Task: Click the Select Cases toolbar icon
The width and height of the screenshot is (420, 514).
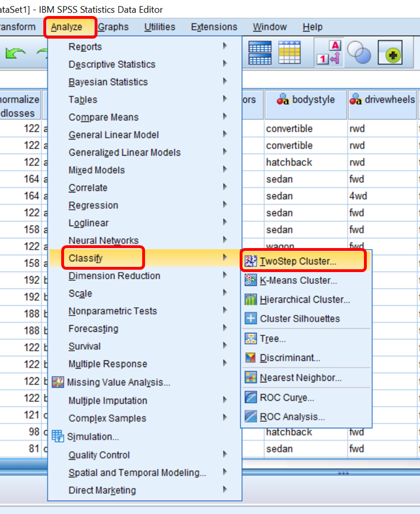Action: [289, 53]
